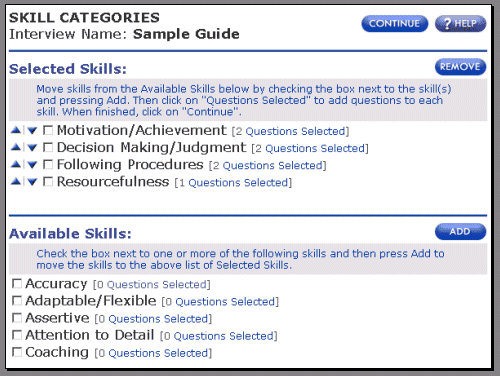This screenshot has height=376, width=500.
Task: Move Following Procedures down one position
Action: tap(32, 165)
